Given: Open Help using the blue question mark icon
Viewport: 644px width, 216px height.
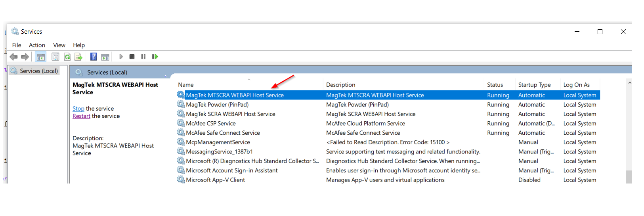Looking at the screenshot, I should 94,57.
